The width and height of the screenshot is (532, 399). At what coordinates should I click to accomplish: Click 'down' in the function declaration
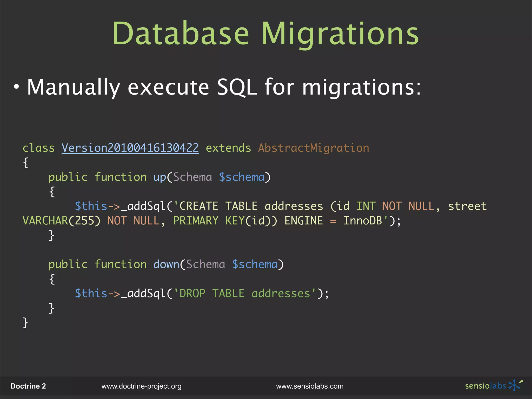tap(166, 264)
